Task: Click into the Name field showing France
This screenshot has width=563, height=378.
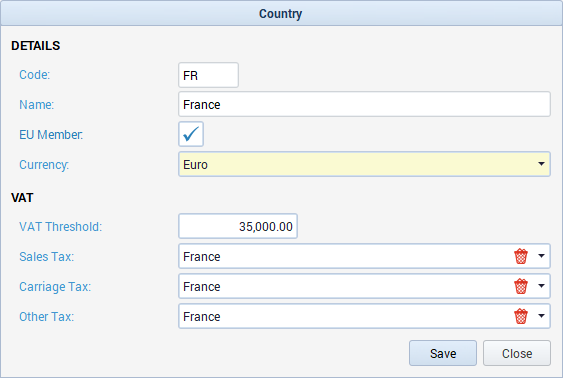Action: click(364, 104)
